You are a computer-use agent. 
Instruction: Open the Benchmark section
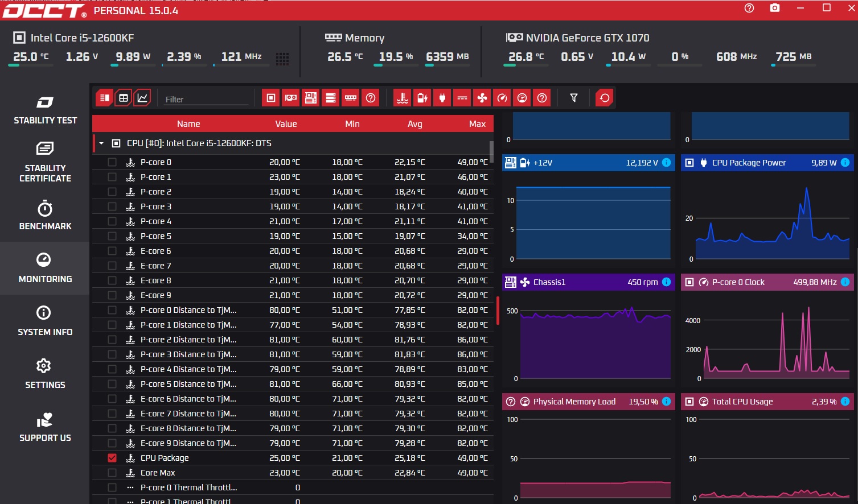click(45, 215)
